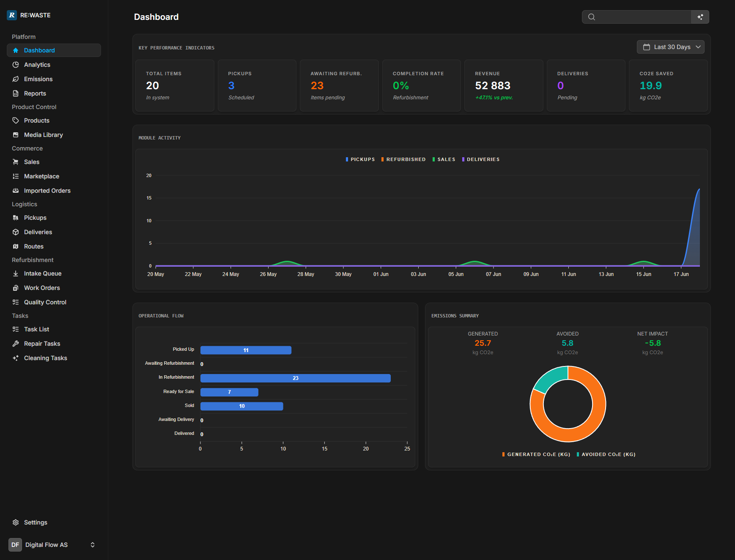735x560 pixels.
Task: Go to Imported Orders
Action: tap(54, 191)
